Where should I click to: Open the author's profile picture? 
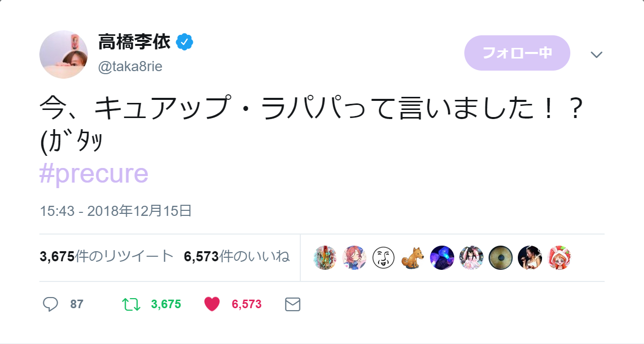[64, 54]
